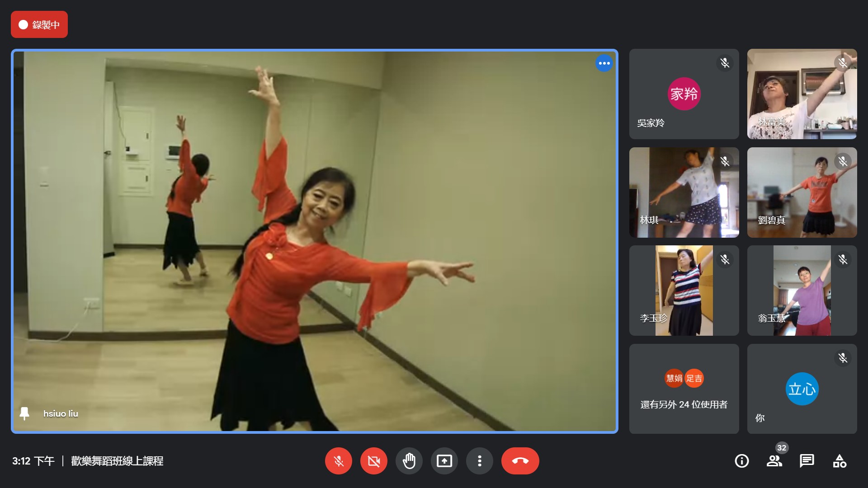This screenshot has height=488, width=868.
Task: Open more options in the bottom control bar
Action: pyautogui.click(x=479, y=461)
